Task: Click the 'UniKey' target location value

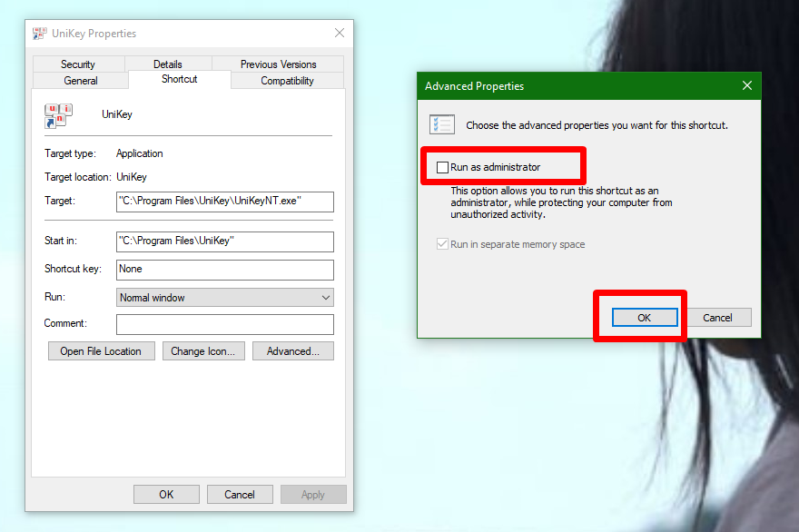Action: point(132,177)
